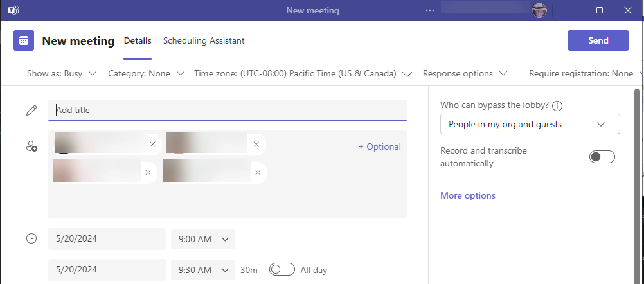
Task: Click the calendar icon beside New meeting
Action: tap(24, 40)
